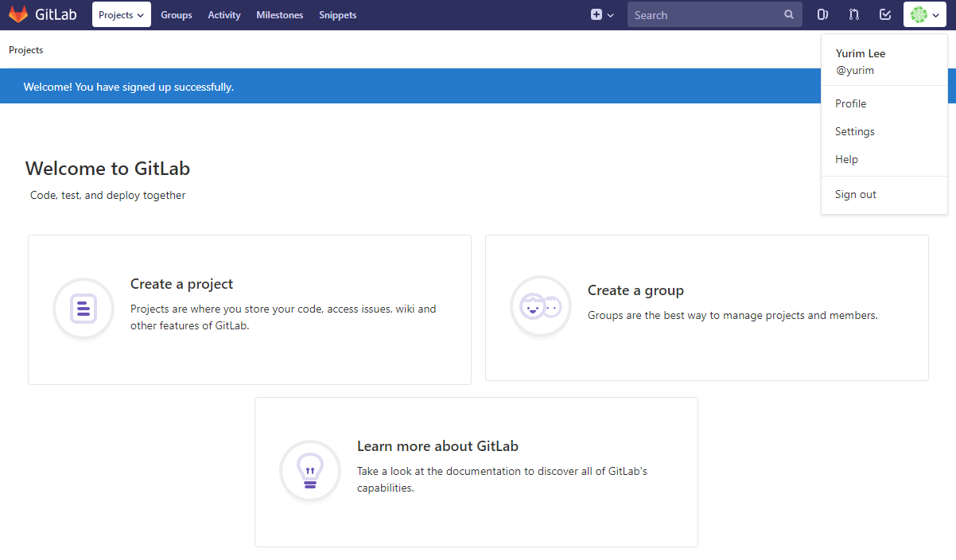The height and width of the screenshot is (560, 956).
Task: Click the 'Projects are where you store' description
Action: [x=283, y=317]
